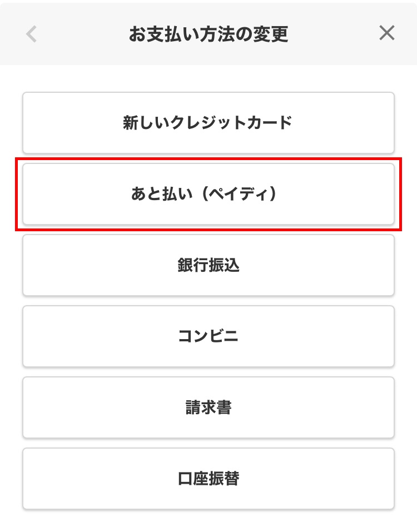
Task: Switch payment to bank transfer
Action: pos(209,265)
